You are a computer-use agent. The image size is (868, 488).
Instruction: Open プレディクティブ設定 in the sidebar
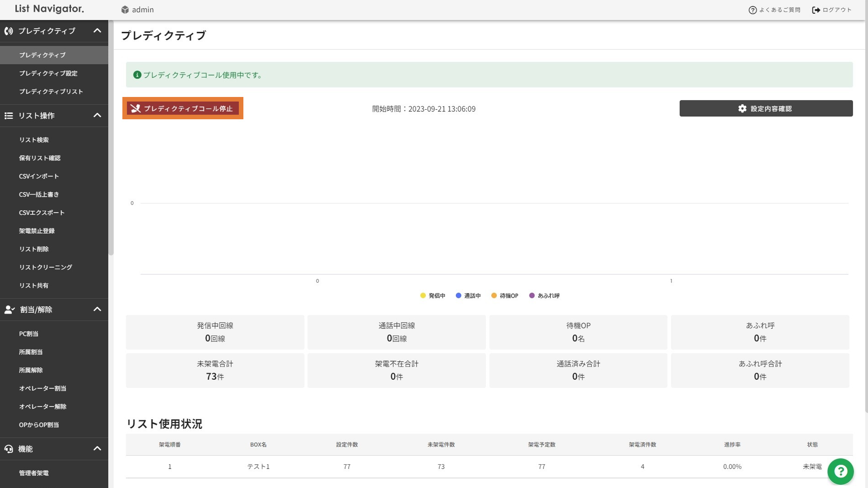point(48,73)
